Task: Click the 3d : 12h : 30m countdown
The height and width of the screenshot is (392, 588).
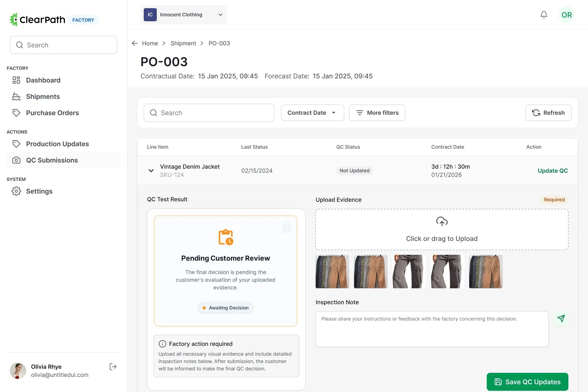Action: 450,167
